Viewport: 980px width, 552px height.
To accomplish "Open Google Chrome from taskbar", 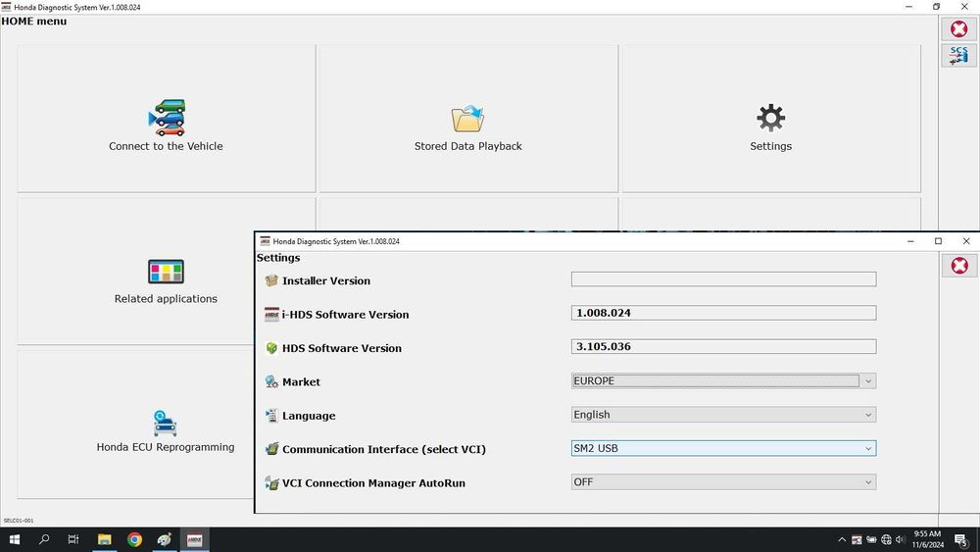I will point(134,539).
